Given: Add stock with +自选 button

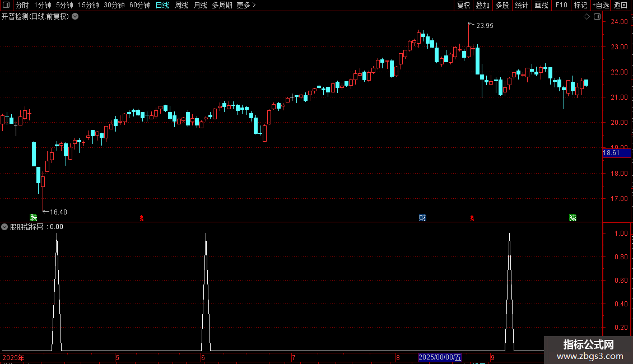Looking at the screenshot, I should click(x=601, y=5).
